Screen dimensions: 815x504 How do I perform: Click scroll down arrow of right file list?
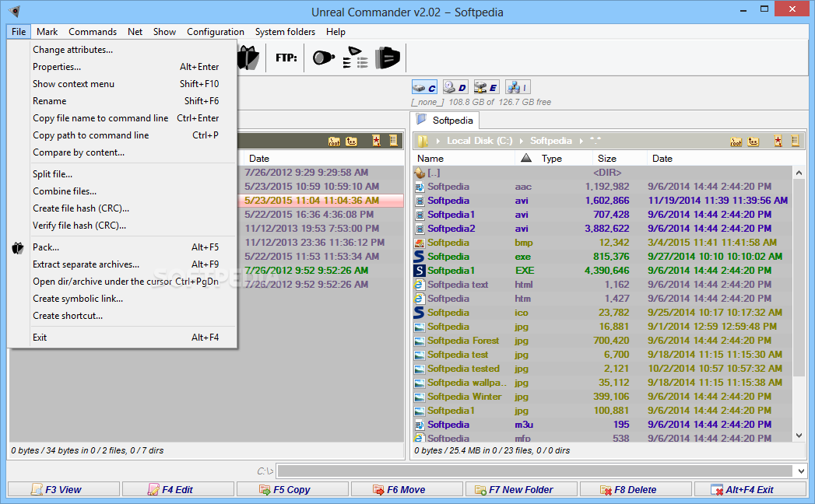pyautogui.click(x=799, y=436)
